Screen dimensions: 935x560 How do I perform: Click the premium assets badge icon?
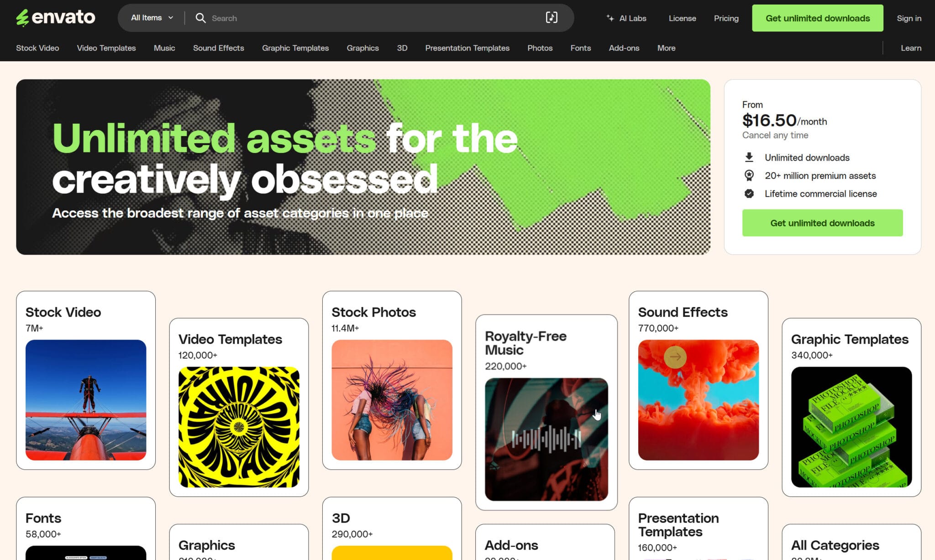coord(749,175)
